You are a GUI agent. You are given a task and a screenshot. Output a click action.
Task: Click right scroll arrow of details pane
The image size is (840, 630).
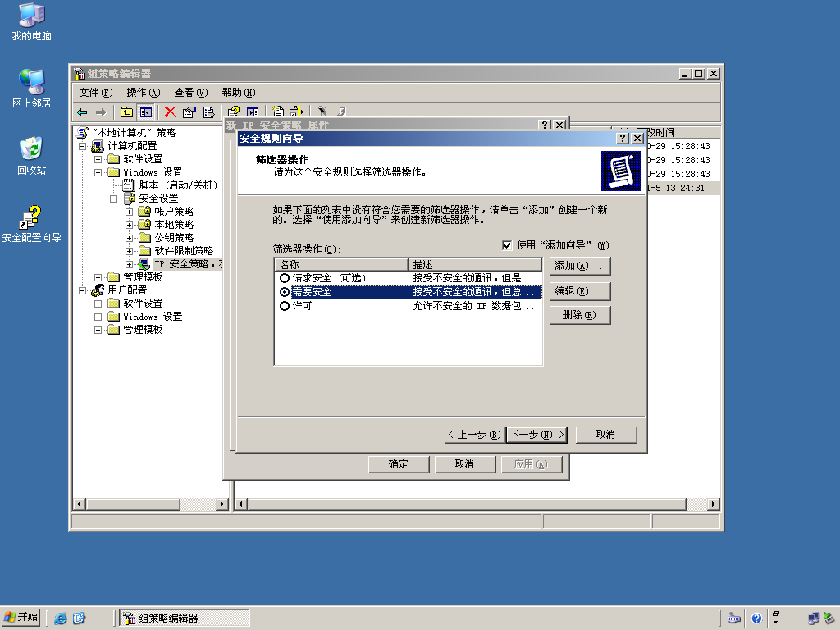713,504
